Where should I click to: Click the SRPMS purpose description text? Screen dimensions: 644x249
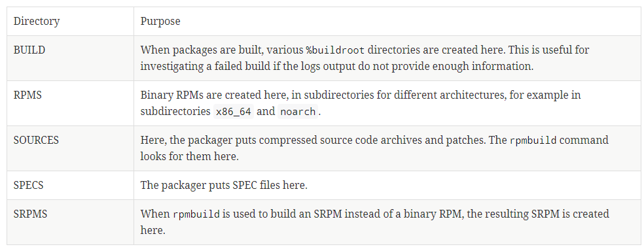click(x=374, y=222)
